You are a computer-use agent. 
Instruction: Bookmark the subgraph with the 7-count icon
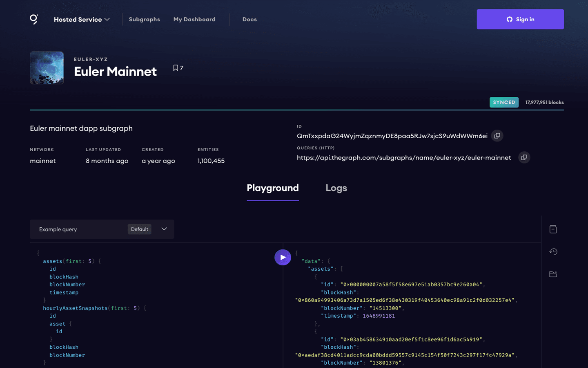coord(178,68)
